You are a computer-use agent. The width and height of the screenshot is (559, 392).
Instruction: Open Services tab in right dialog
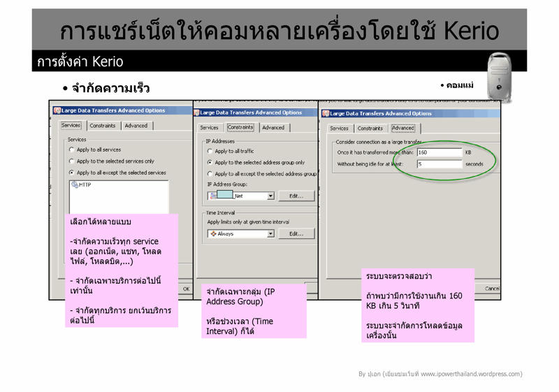pyautogui.click(x=339, y=129)
